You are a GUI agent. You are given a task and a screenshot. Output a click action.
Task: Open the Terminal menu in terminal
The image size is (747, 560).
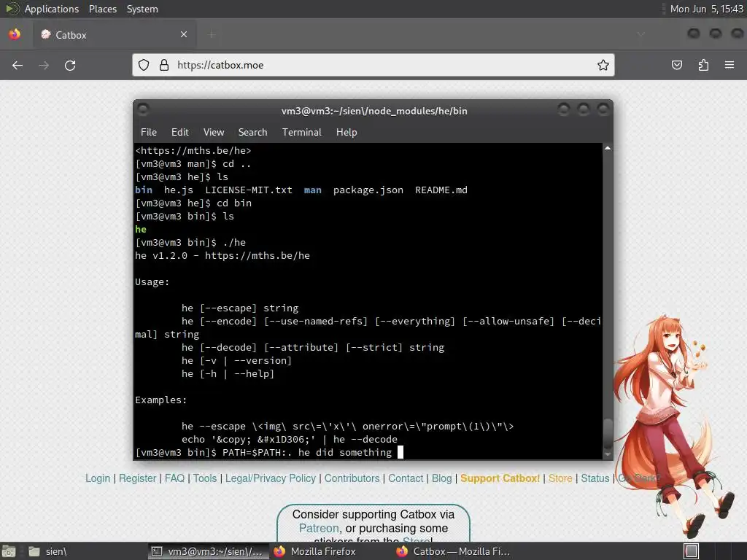pyautogui.click(x=301, y=133)
